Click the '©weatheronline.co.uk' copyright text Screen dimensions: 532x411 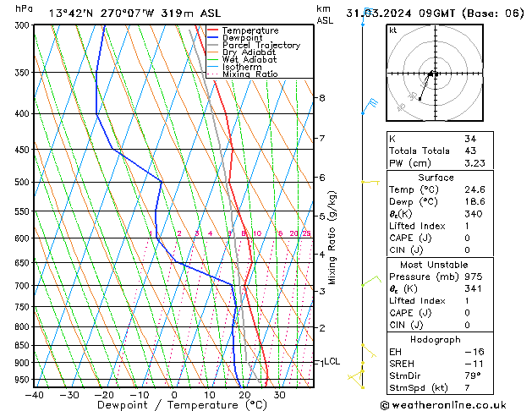coord(443,405)
